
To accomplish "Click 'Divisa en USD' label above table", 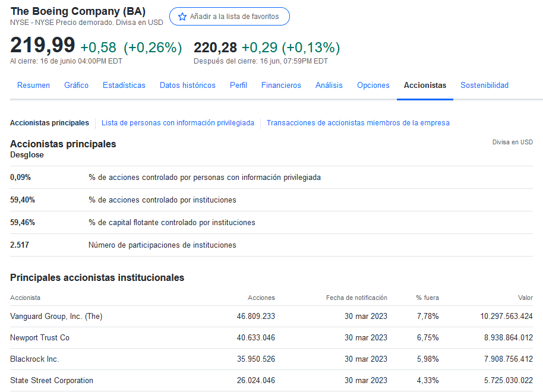I will (x=513, y=142).
